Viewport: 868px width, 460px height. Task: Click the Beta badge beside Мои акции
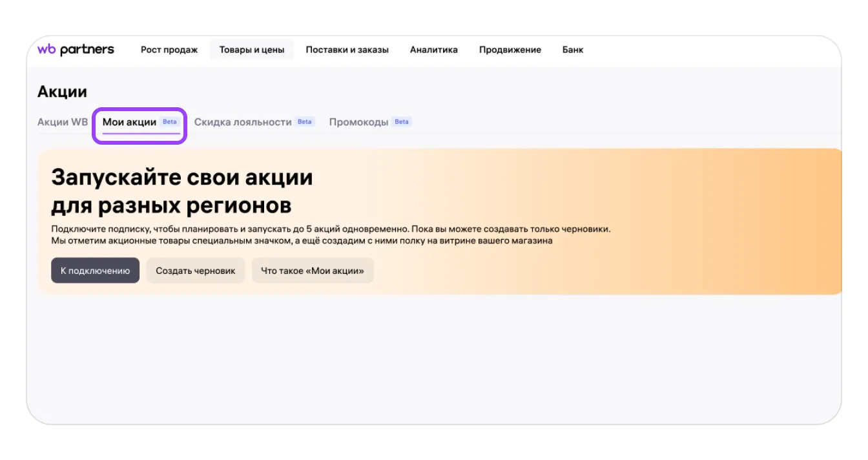169,122
